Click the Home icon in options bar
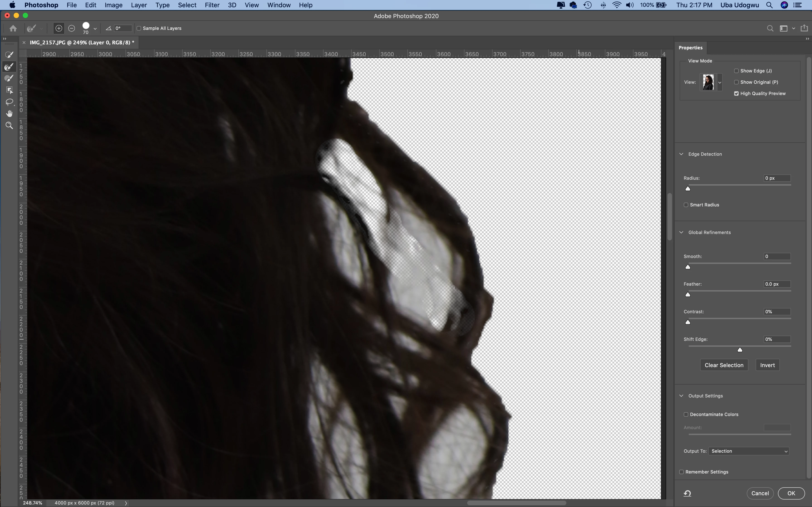Screen dimensions: 812x507 coord(13,29)
